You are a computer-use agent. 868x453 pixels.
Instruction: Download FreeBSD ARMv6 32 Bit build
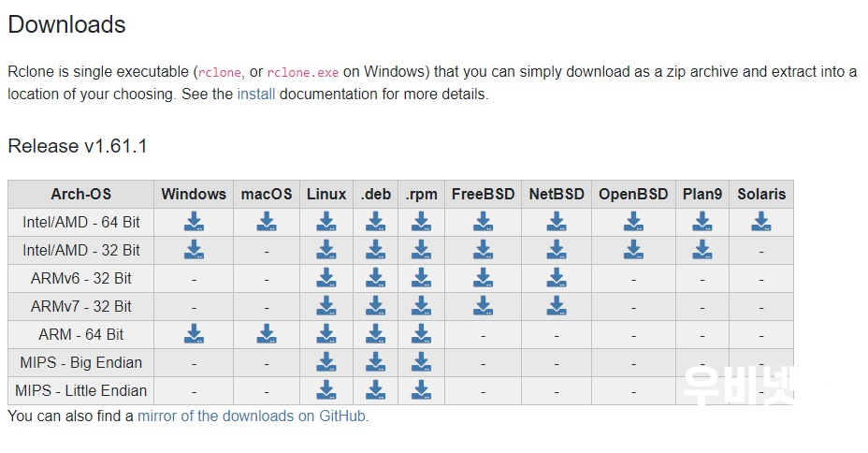484,277
